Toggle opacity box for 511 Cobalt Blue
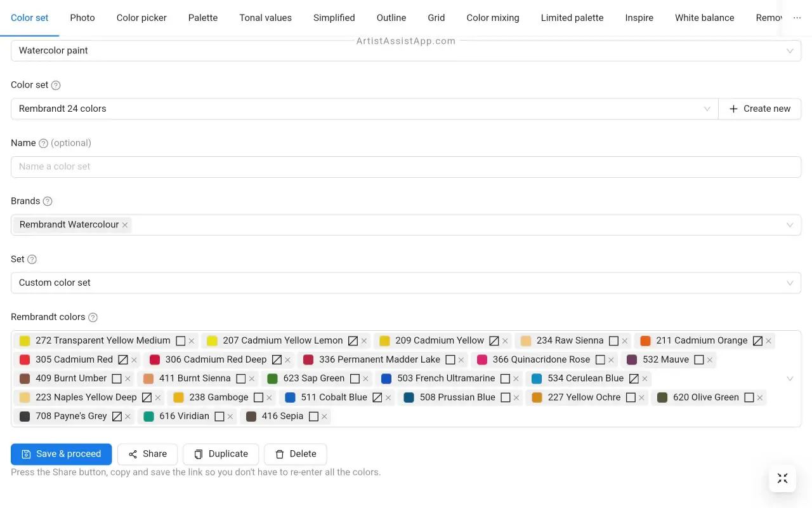This screenshot has width=812, height=508. click(377, 398)
